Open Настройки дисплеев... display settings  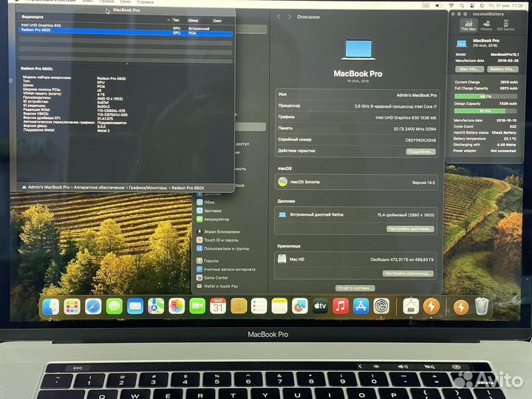410,229
